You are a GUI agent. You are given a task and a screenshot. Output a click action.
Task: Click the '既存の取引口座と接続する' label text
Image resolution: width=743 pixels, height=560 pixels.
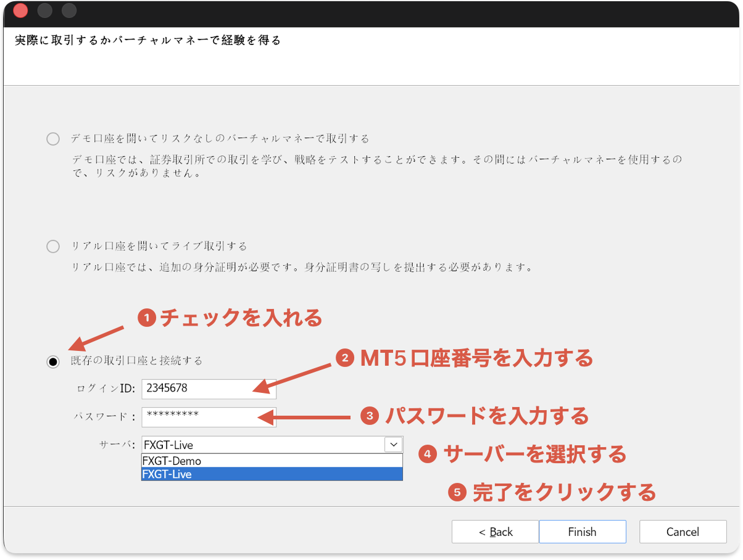coord(136,361)
